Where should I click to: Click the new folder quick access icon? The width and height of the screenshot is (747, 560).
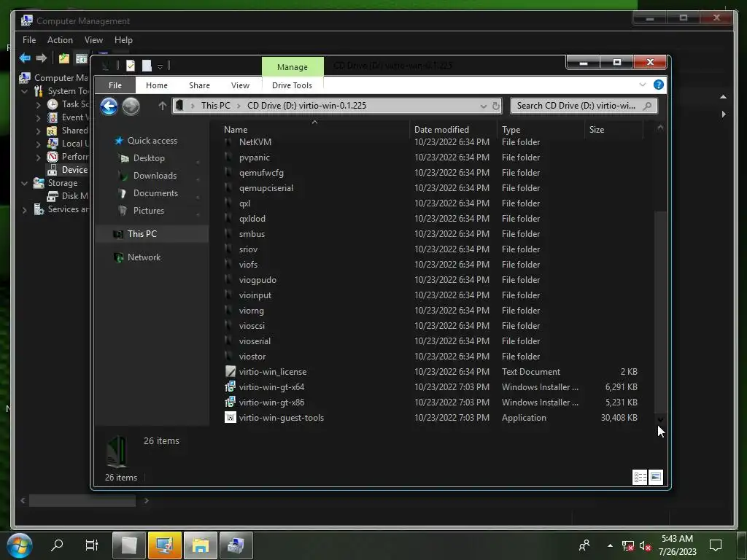tap(147, 65)
